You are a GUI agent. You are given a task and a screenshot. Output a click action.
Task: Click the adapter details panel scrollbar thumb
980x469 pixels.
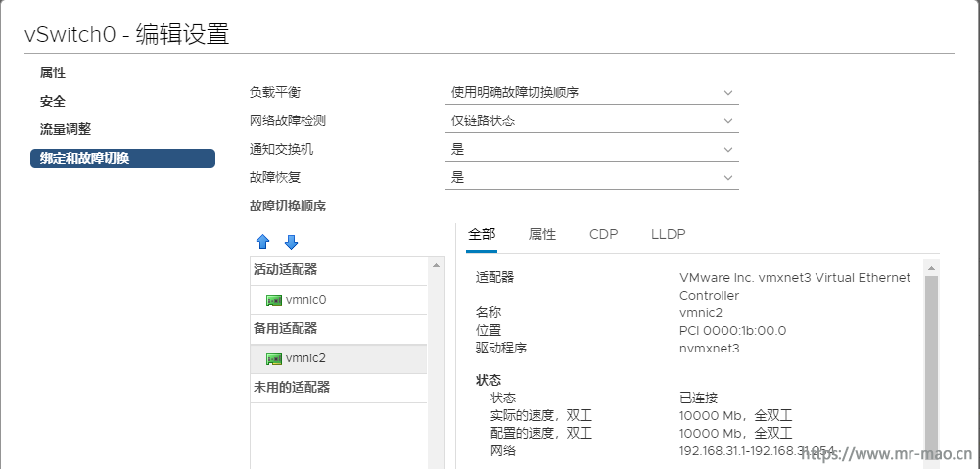[931, 370]
